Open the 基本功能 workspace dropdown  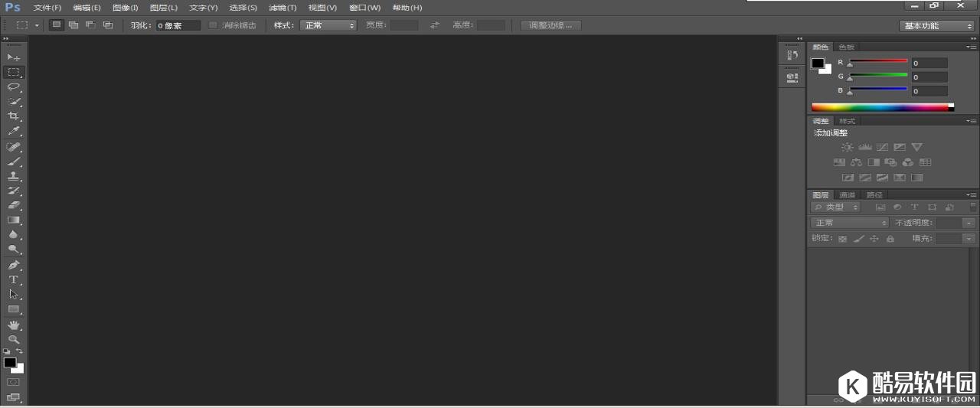(937, 25)
